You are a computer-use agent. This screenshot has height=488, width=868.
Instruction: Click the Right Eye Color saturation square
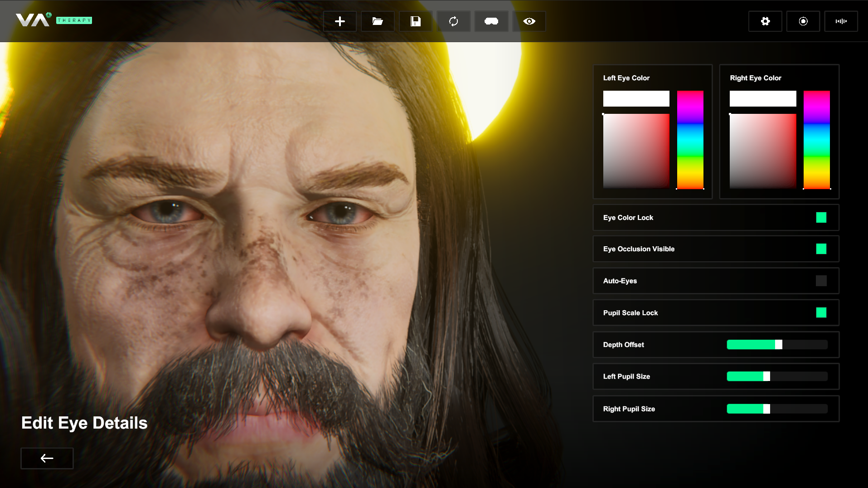pyautogui.click(x=763, y=151)
